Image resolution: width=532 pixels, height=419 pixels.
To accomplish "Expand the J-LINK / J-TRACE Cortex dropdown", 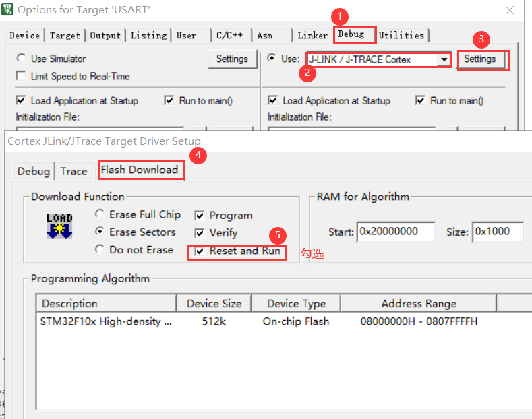I will [x=444, y=60].
